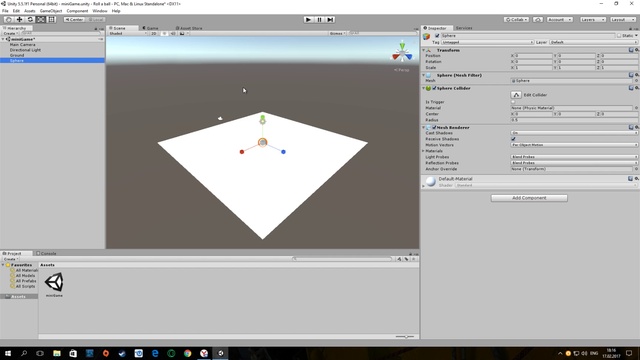Select the Move tool in toolbar
This screenshot has height=360, width=640.
coord(19,20)
